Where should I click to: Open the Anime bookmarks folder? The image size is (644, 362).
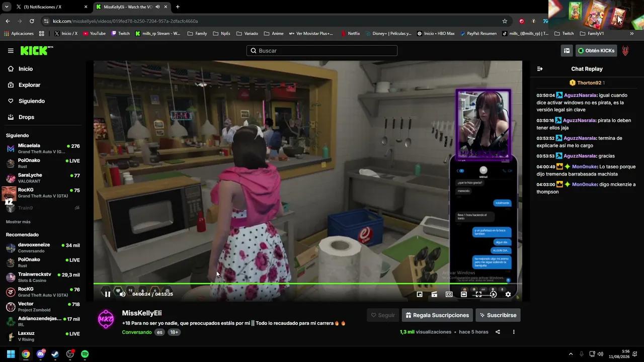point(274,34)
